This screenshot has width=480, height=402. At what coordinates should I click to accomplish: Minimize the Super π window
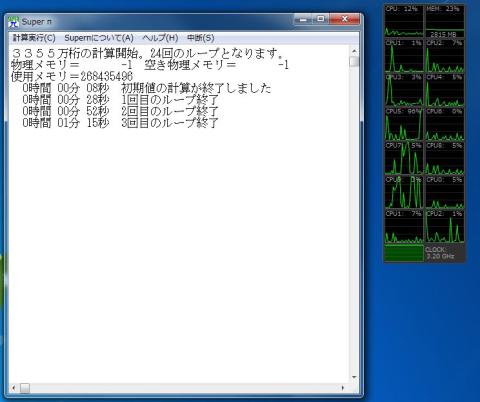click(x=303, y=19)
